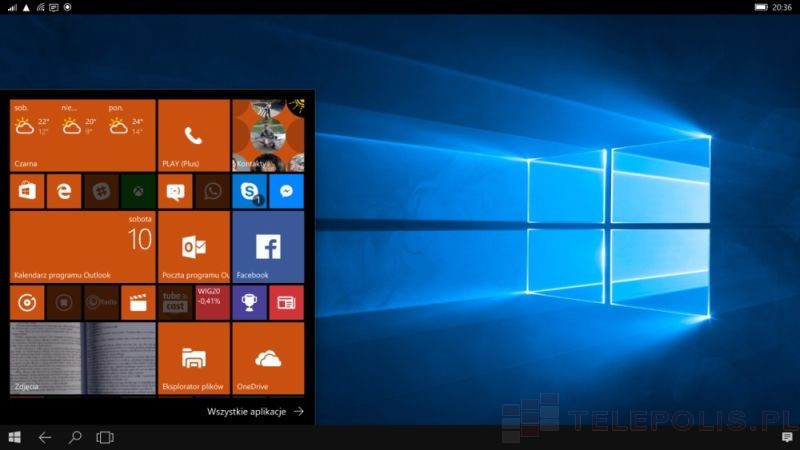The width and height of the screenshot is (800, 450).
Task: Launch the Groove Music tile
Action: pos(27,303)
